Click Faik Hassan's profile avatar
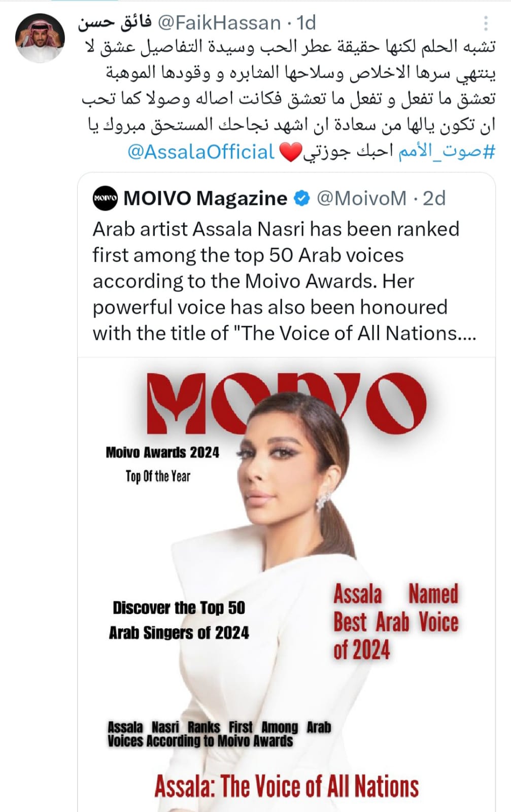Viewport: 511px width, 812px height. tap(40, 38)
